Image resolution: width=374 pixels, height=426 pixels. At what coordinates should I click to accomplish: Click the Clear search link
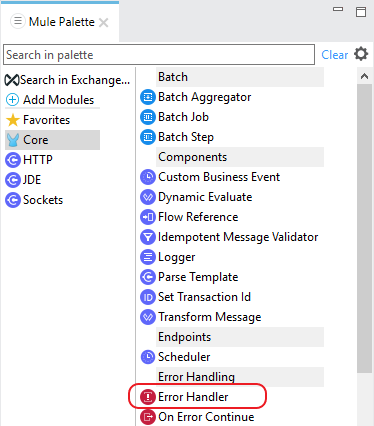[x=334, y=55]
